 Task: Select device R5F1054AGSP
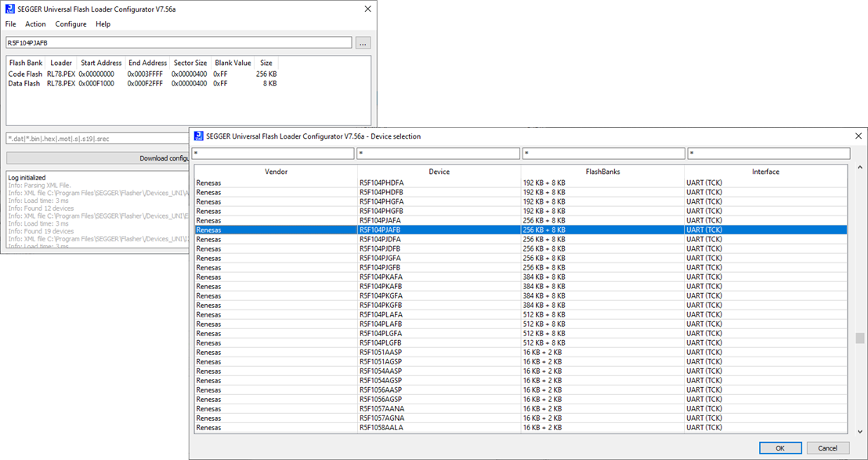click(521, 380)
